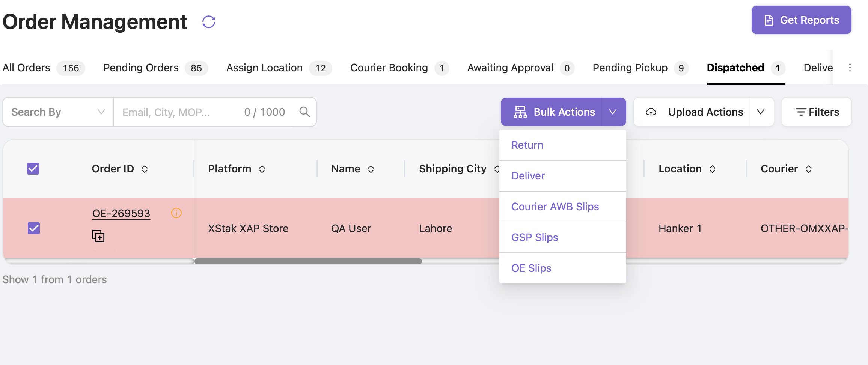Sort by Order ID column arrows
This screenshot has height=365, width=868.
(145, 169)
